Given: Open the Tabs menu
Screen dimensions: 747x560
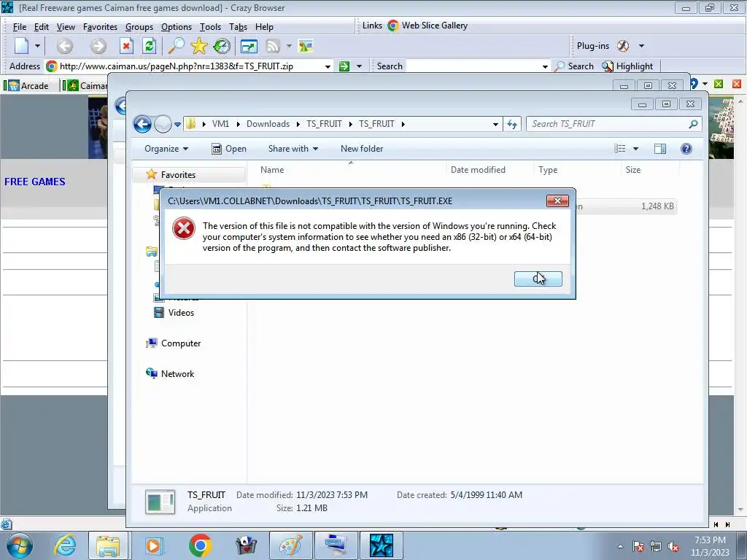Looking at the screenshot, I should point(238,27).
